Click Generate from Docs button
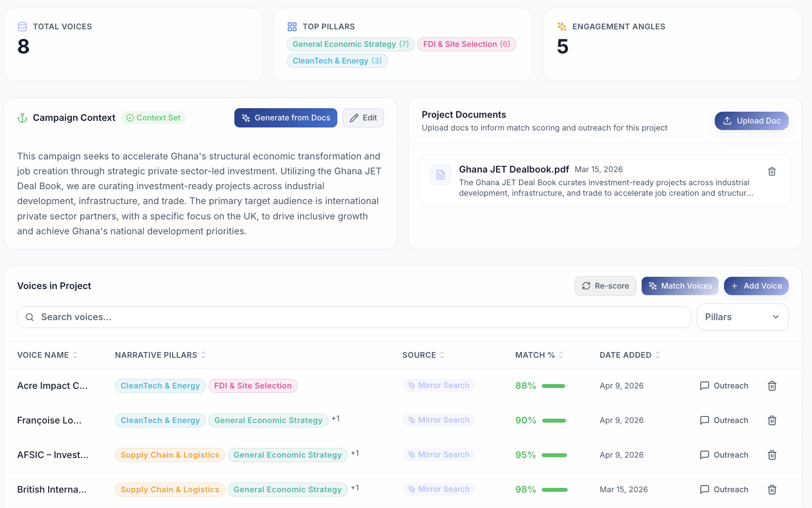The height and width of the screenshot is (508, 812). tap(286, 118)
